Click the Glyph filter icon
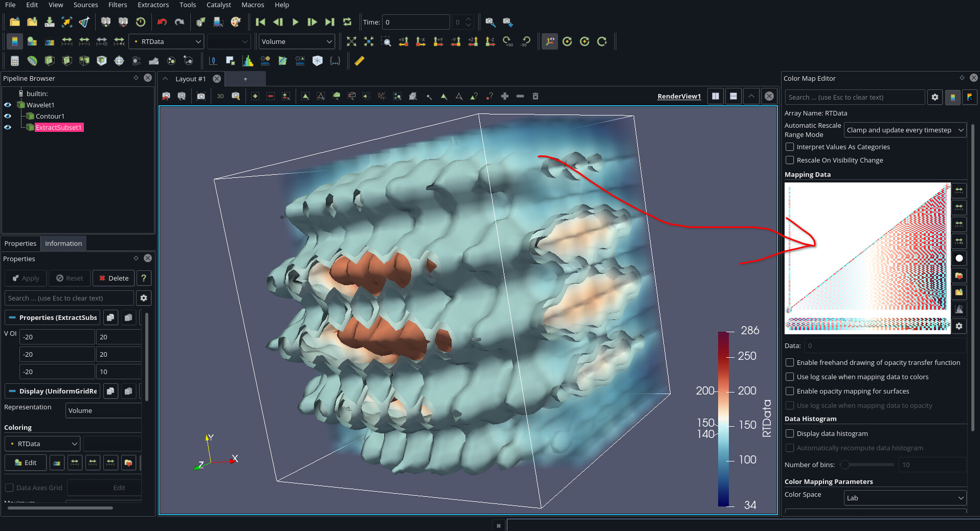The width and height of the screenshot is (980, 531). pos(119,61)
